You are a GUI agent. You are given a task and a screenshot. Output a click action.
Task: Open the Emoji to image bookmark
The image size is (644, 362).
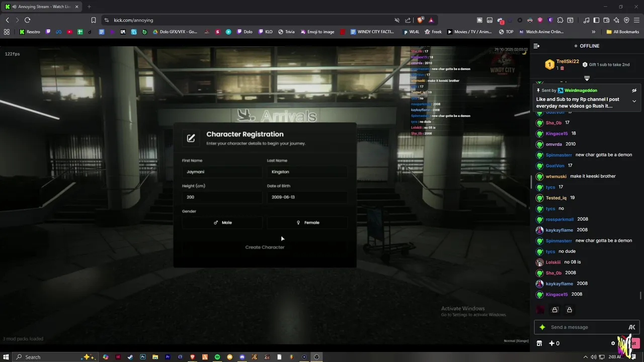[317, 32]
